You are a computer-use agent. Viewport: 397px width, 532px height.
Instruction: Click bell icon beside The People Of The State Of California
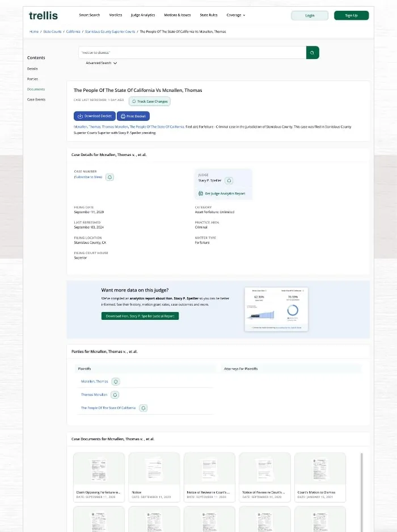143,408
